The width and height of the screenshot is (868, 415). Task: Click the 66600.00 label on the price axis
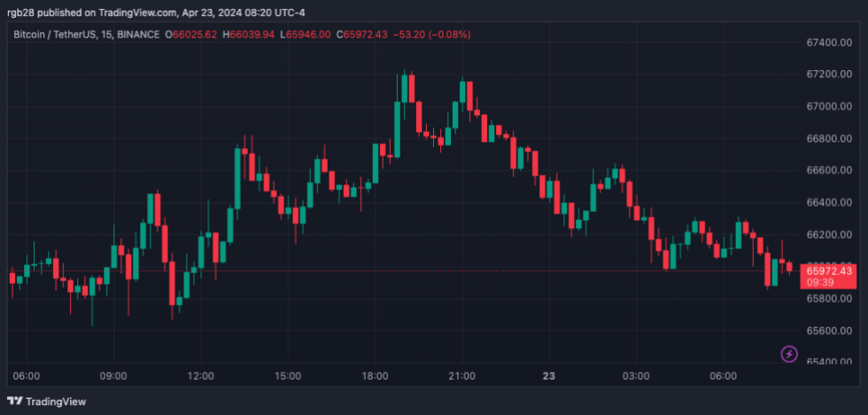click(x=829, y=170)
